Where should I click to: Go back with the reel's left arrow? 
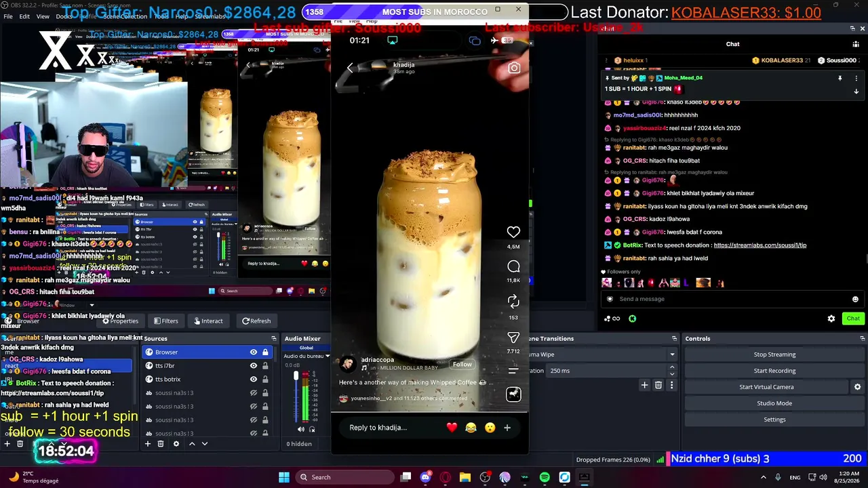tap(350, 67)
